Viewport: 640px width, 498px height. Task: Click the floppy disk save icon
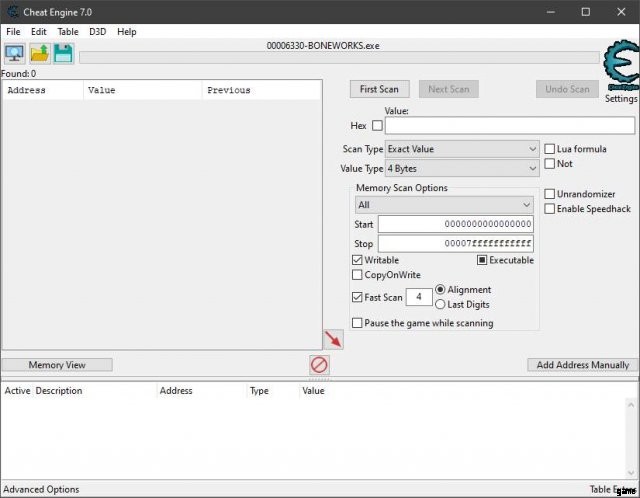[x=63, y=54]
